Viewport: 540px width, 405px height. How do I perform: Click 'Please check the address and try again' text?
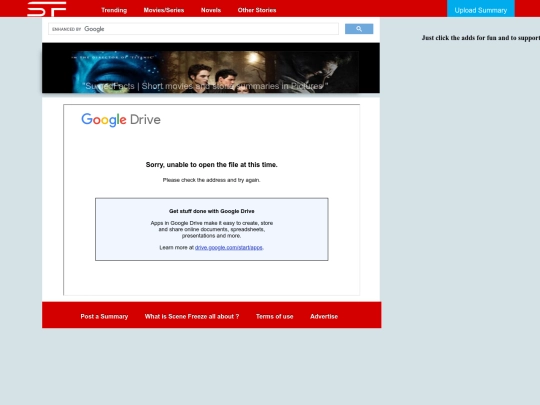click(x=211, y=180)
